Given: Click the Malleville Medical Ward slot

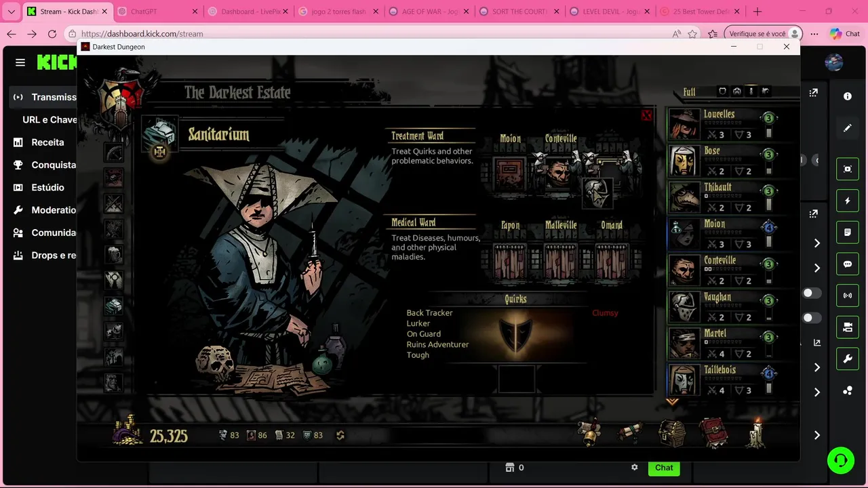Looking at the screenshot, I should [561, 262].
